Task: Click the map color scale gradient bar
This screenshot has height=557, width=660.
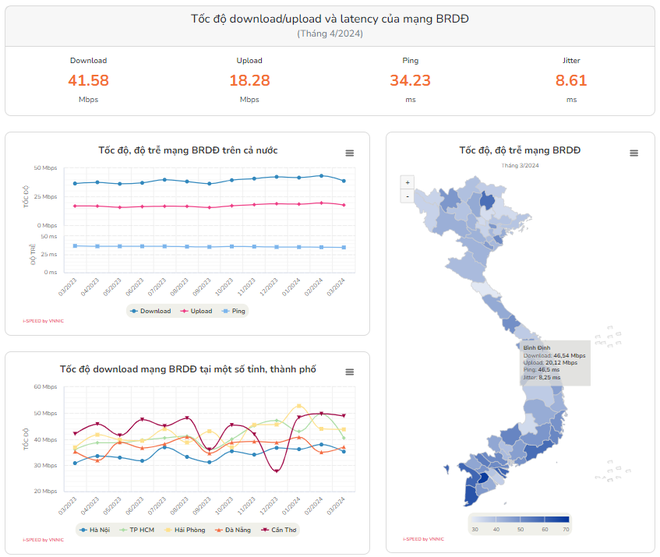Action: tap(518, 519)
